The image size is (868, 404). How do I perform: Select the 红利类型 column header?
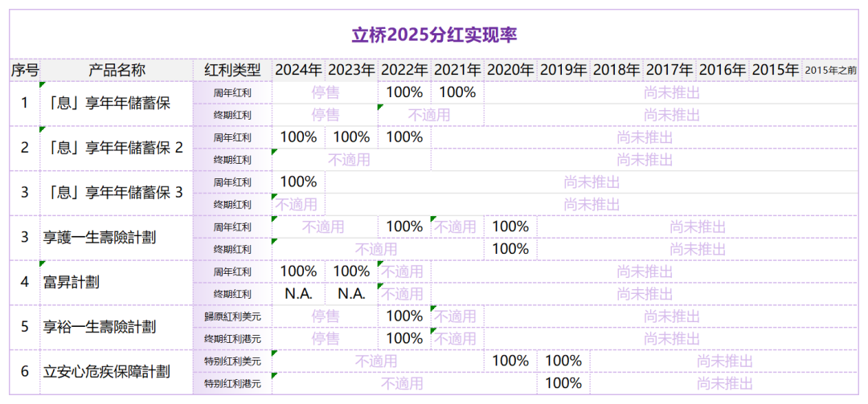pos(232,71)
